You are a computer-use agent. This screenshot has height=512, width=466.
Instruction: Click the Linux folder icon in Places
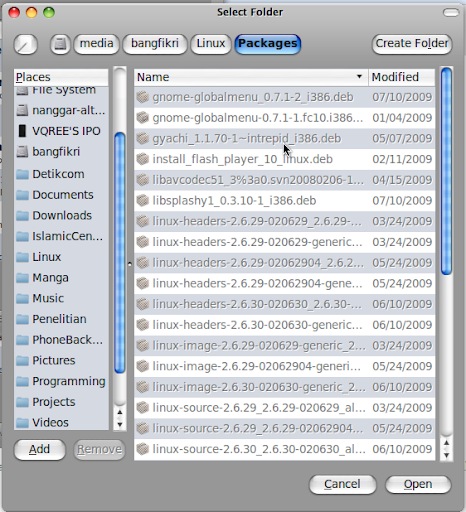pyautogui.click(x=22, y=257)
